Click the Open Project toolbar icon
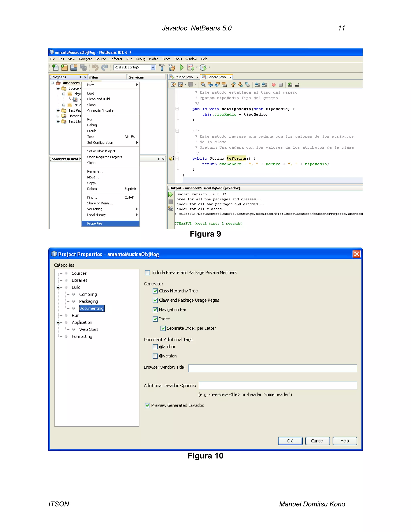 (x=73, y=67)
